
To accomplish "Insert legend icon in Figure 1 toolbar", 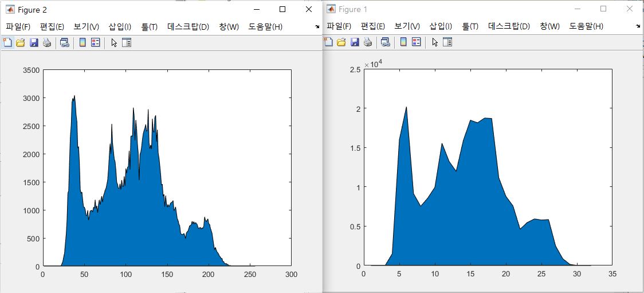I will [416, 42].
